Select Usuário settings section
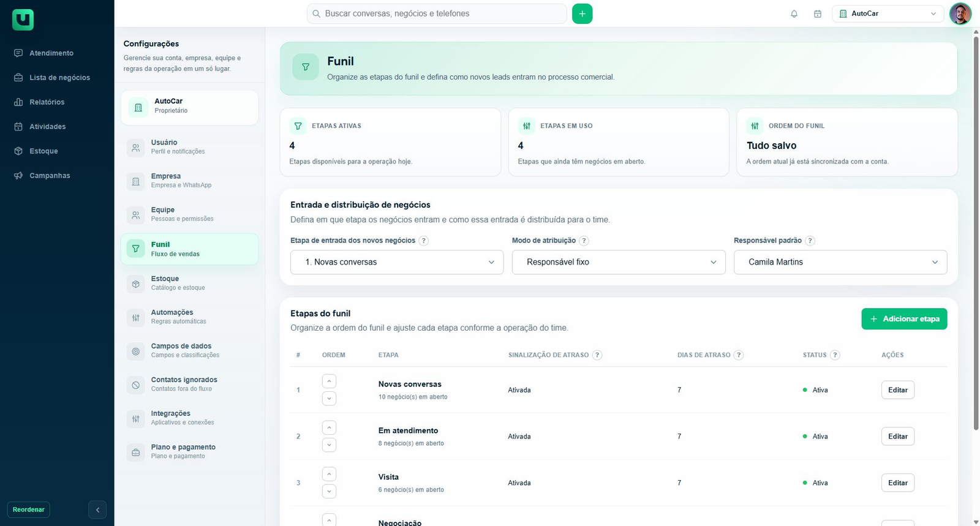 [189, 147]
